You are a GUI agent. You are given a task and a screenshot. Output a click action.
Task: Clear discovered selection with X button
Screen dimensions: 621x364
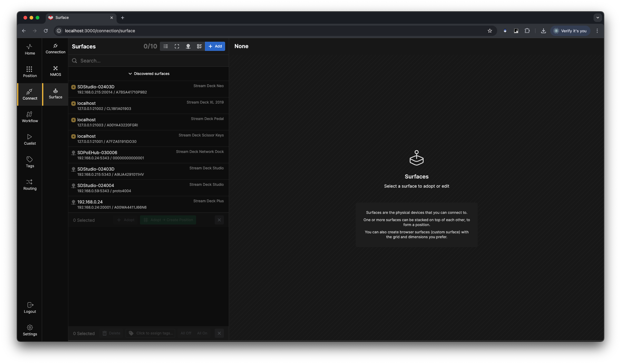219,220
